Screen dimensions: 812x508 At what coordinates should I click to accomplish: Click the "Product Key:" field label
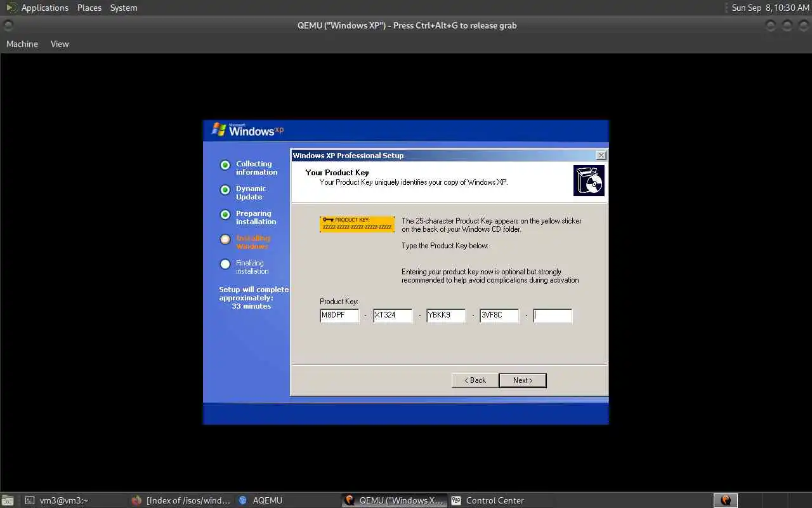tap(339, 302)
